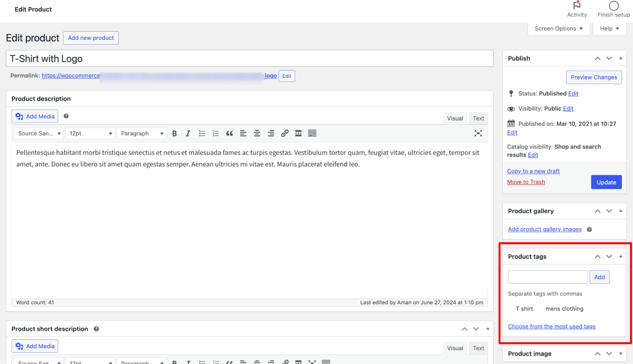Image resolution: width=633 pixels, height=364 pixels.
Task: Click Add new product button
Action: [x=91, y=38]
